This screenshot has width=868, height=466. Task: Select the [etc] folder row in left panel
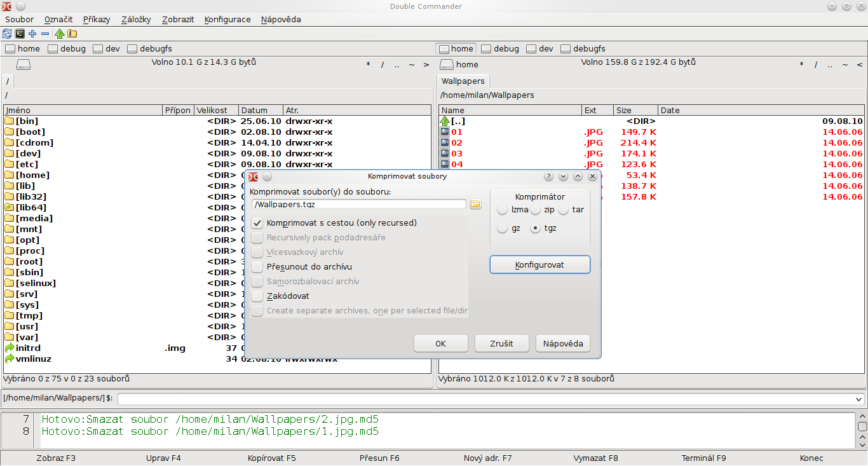pos(217,164)
